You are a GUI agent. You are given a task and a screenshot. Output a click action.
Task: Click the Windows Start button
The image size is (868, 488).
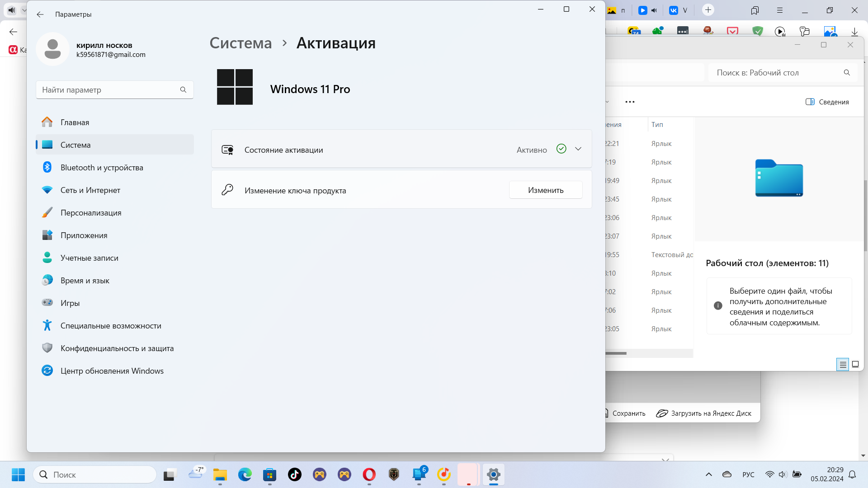pos(18,474)
